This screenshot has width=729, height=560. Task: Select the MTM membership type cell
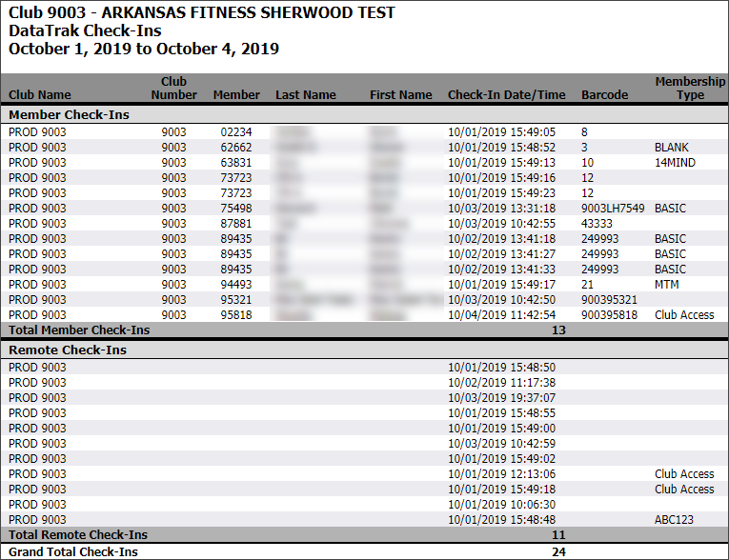tap(666, 285)
